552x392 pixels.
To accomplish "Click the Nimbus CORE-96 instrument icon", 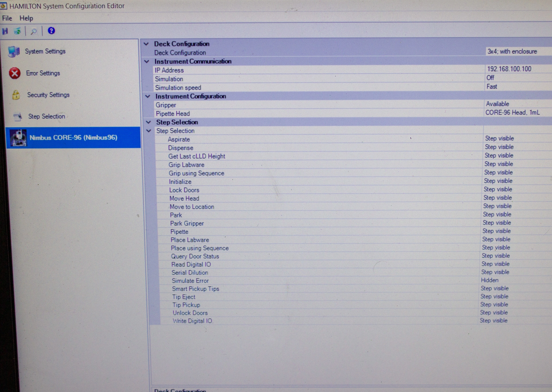I will point(18,138).
